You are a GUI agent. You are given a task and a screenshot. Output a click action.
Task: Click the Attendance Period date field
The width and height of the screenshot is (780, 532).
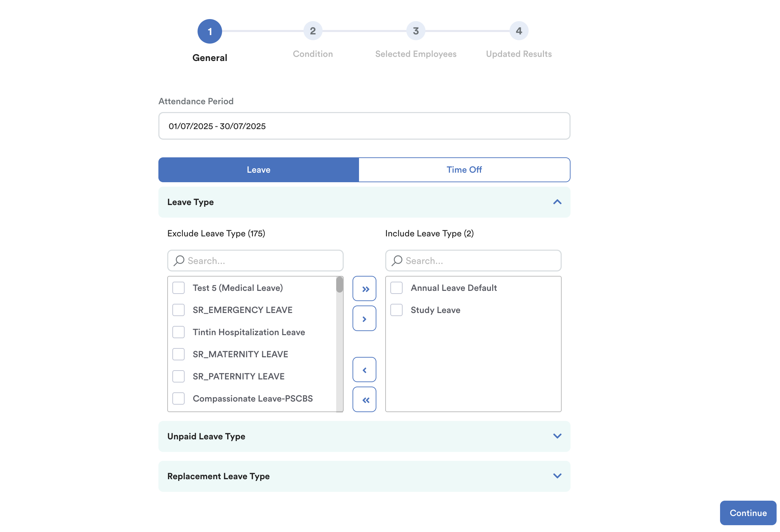point(364,126)
